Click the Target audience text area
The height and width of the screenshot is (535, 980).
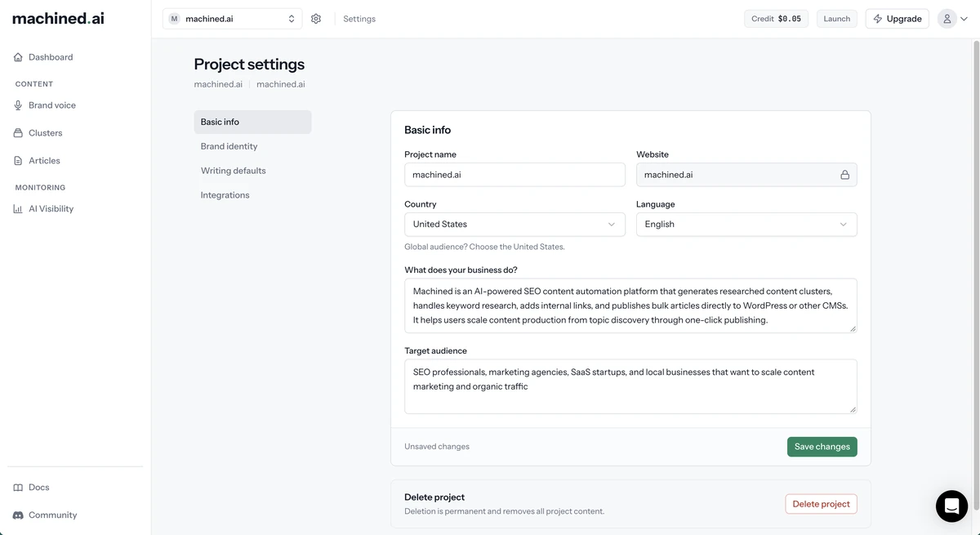(x=630, y=386)
